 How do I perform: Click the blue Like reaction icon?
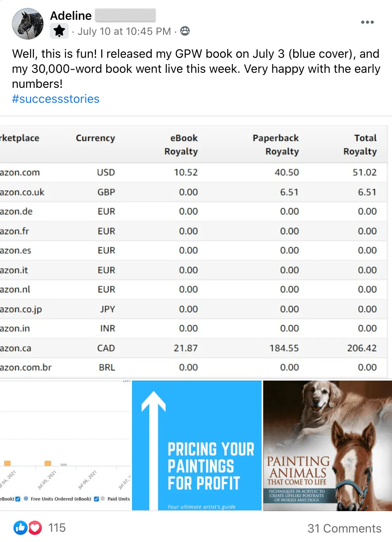[x=20, y=527]
